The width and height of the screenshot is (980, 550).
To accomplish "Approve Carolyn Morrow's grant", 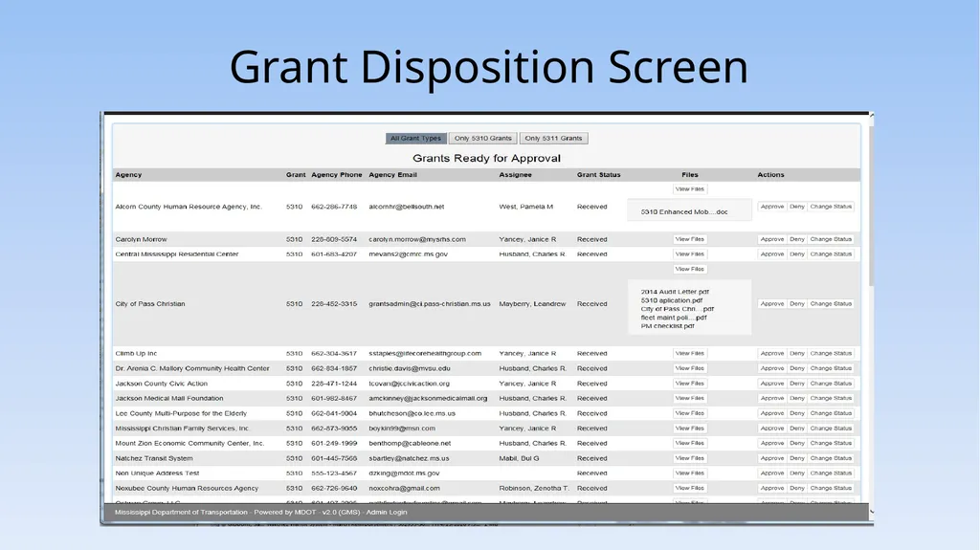I will click(772, 239).
